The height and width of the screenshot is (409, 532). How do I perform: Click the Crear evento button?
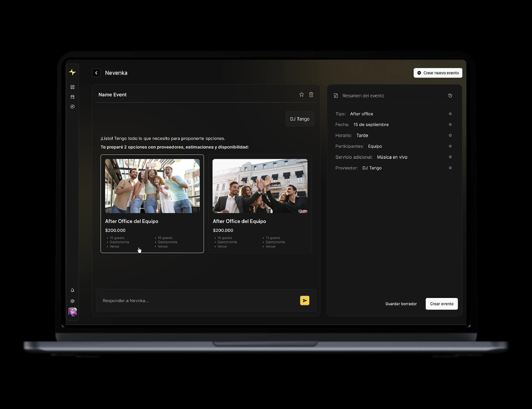click(x=441, y=304)
